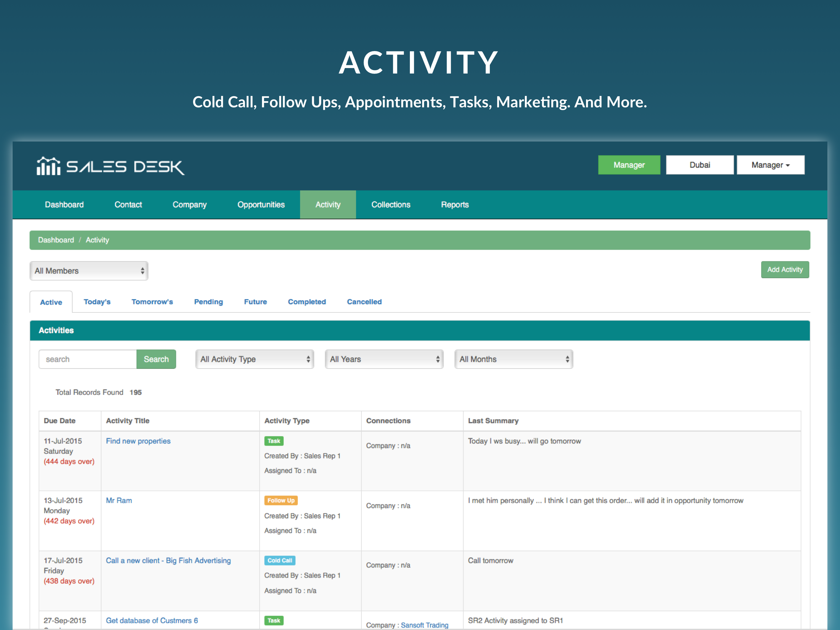Viewport: 840px width, 630px height.
Task: Expand the All Months dropdown
Action: pos(513,359)
